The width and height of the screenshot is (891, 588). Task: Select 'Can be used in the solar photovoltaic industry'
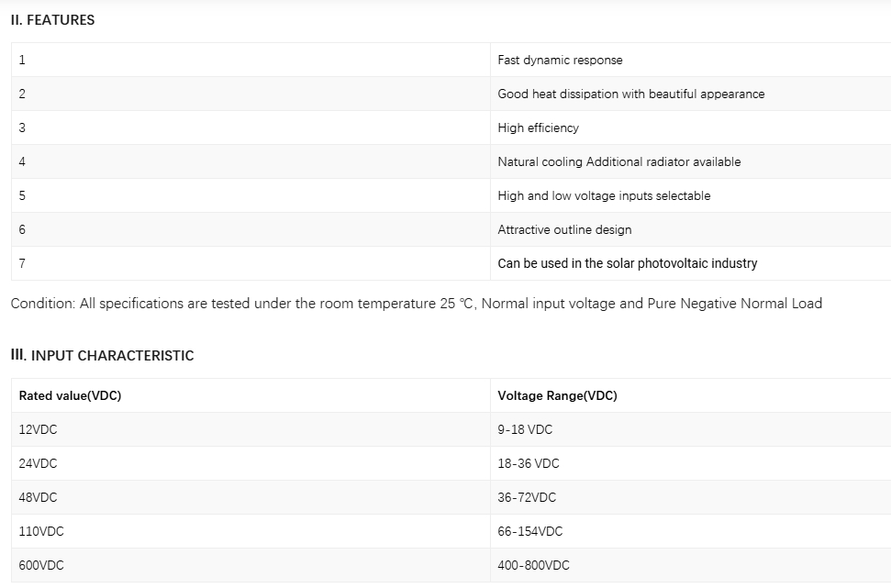pyautogui.click(x=628, y=263)
